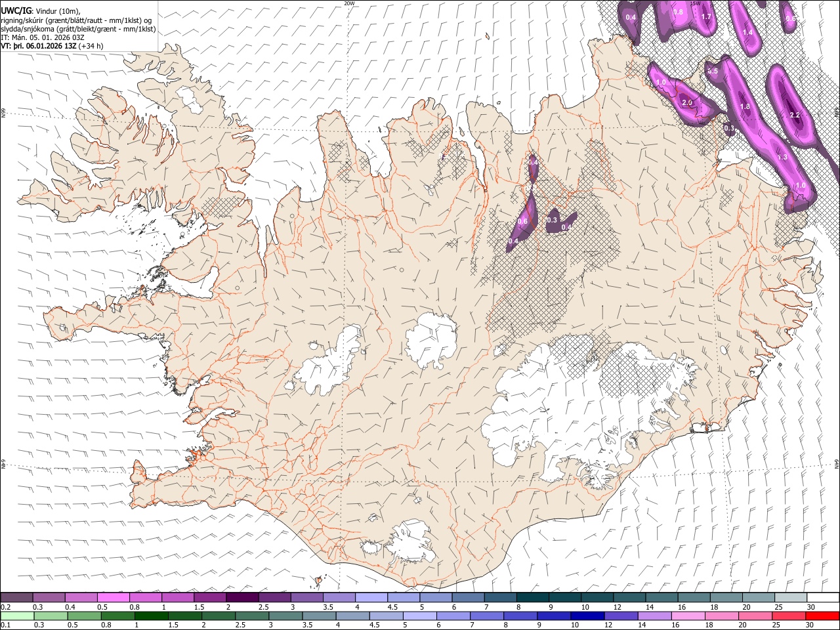Viewport: 840px width, 630px height.
Task: Pick the bottom-row legend swatch at 25
Action: (x=789, y=616)
